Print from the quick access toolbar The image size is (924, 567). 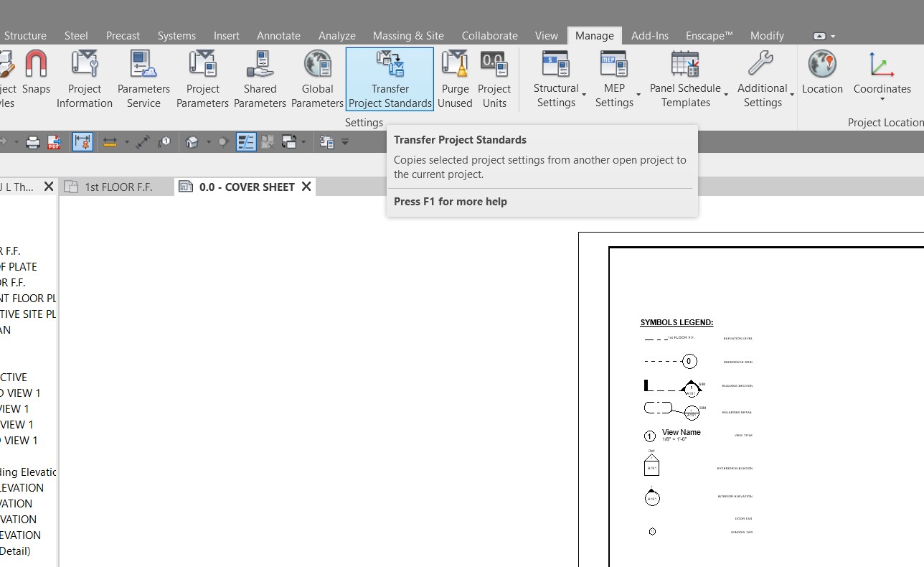32,141
